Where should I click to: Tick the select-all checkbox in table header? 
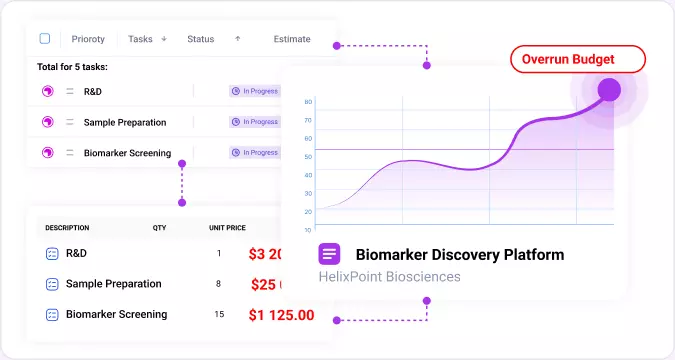click(x=45, y=39)
